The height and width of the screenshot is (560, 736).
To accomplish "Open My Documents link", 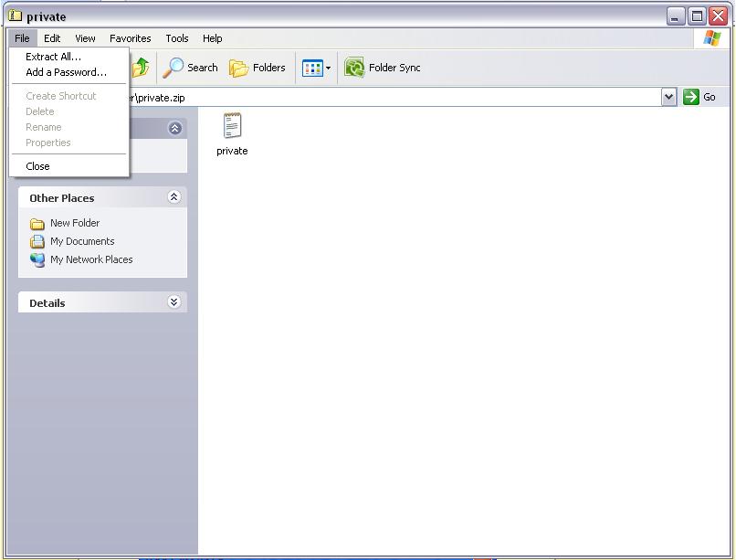I will [72, 241].
